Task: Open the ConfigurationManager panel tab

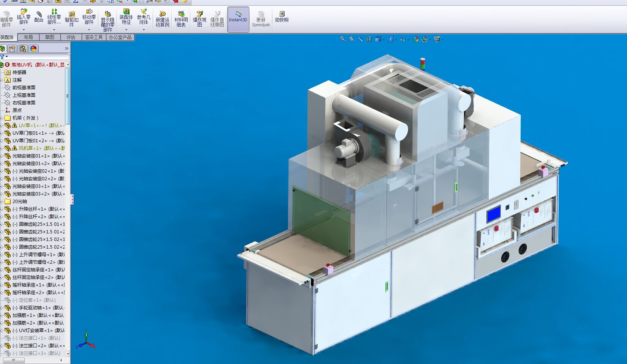Action: click(x=23, y=49)
